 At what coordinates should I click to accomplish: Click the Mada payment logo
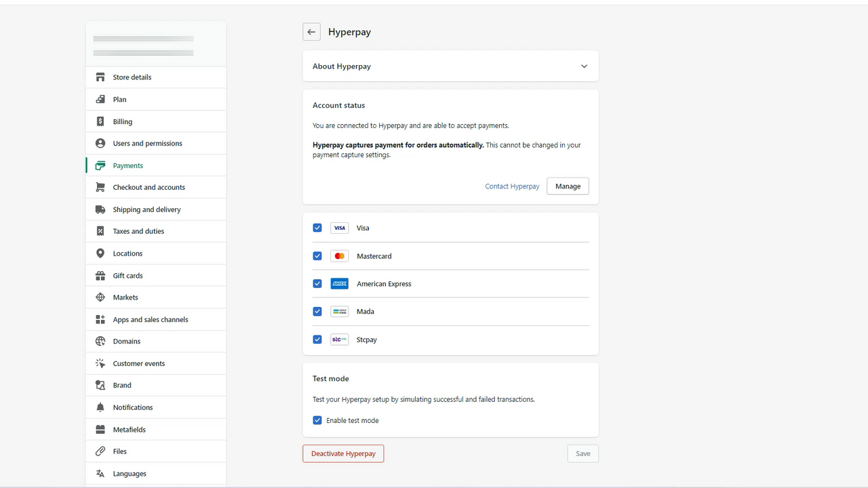(340, 312)
